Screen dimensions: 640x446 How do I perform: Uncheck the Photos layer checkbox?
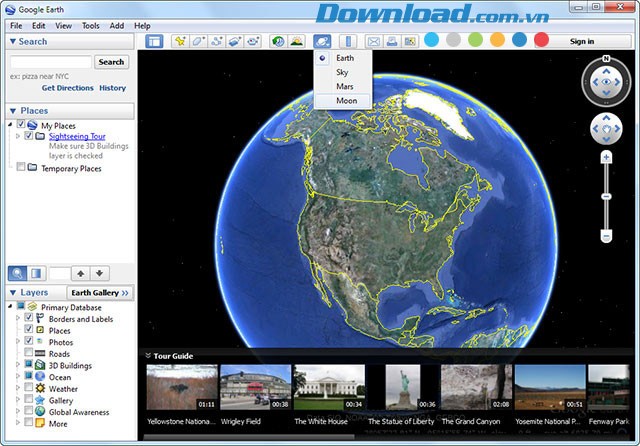[29, 340]
